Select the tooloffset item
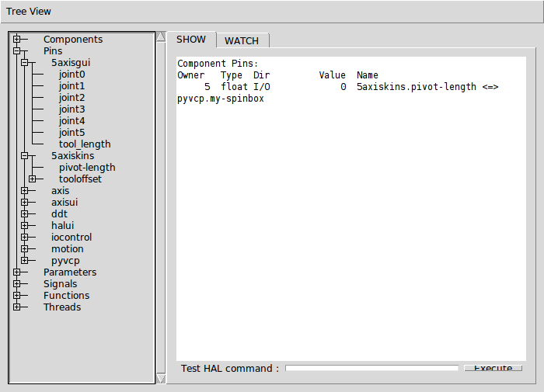Image resolution: width=544 pixels, height=392 pixels. coord(80,179)
